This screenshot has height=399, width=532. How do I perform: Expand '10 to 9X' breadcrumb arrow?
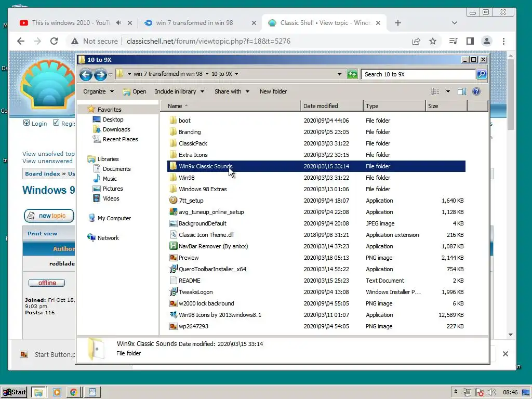pos(236,74)
